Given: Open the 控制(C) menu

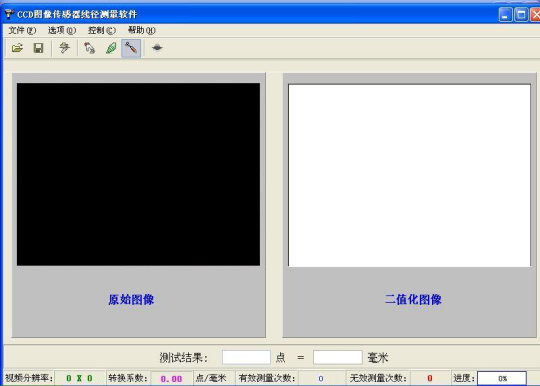Looking at the screenshot, I should [x=102, y=30].
